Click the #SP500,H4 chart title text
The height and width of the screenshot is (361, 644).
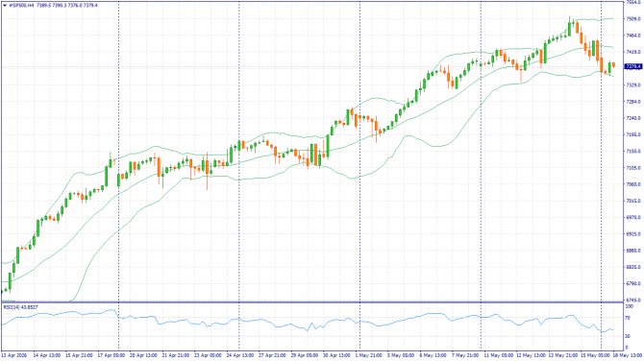22,6
